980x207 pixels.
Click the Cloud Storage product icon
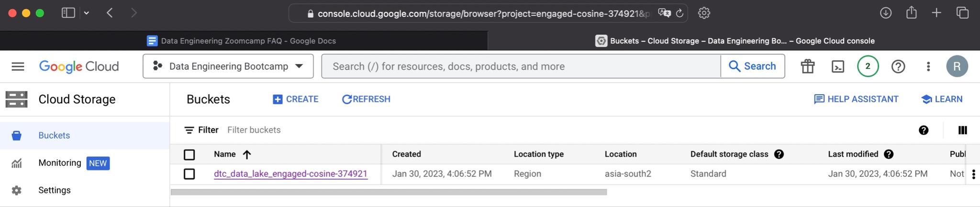17,99
